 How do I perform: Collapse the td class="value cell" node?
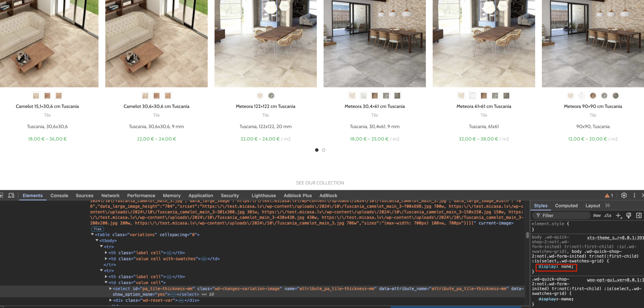click(106, 282)
